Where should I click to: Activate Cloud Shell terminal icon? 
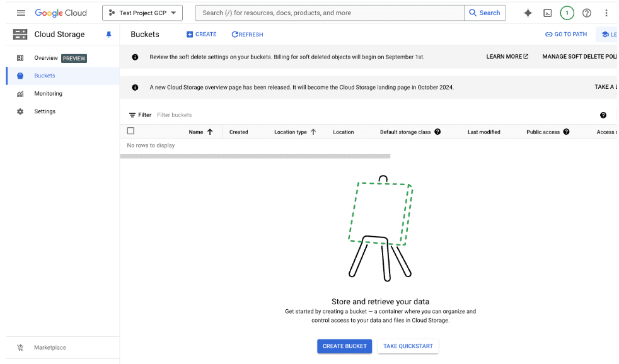[x=547, y=13]
